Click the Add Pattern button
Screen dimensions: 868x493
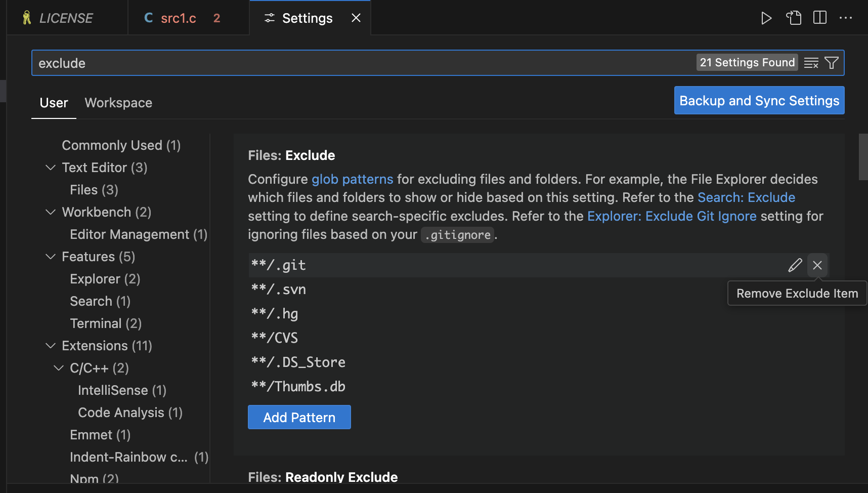coord(299,417)
